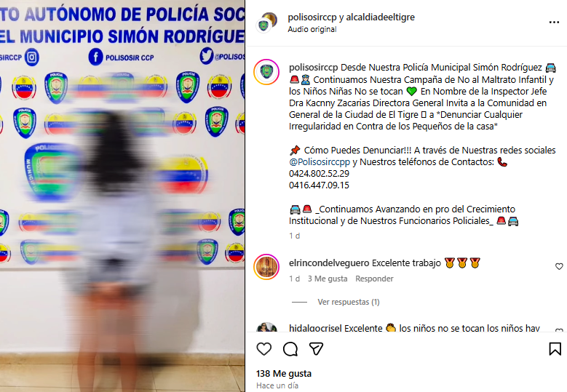Click the Audio original link

coord(312,29)
